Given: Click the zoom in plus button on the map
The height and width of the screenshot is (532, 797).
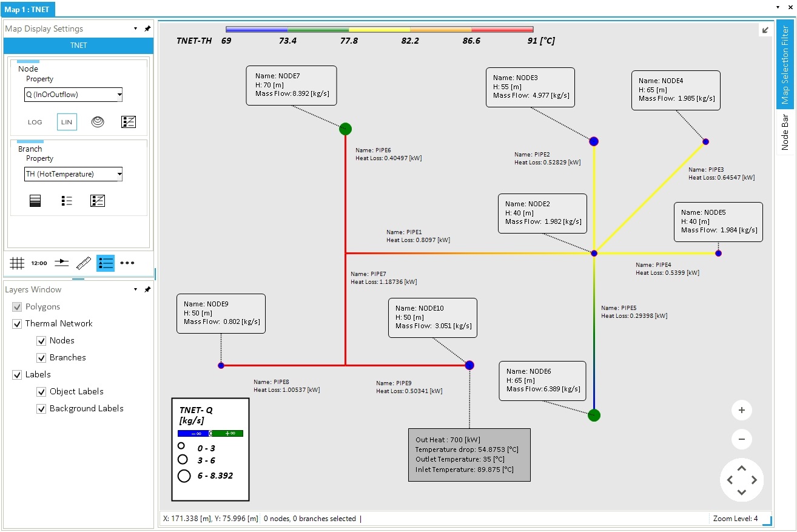Looking at the screenshot, I should coord(741,410).
